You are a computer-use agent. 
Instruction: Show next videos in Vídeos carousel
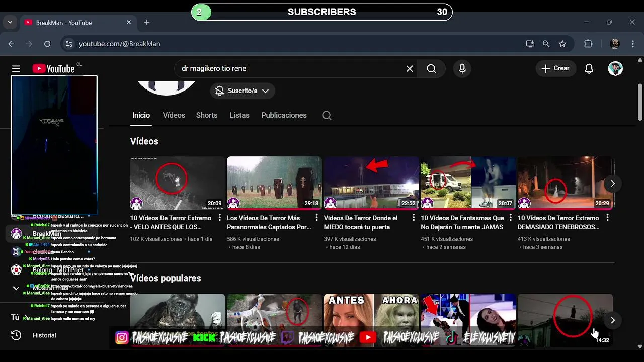coord(612,184)
